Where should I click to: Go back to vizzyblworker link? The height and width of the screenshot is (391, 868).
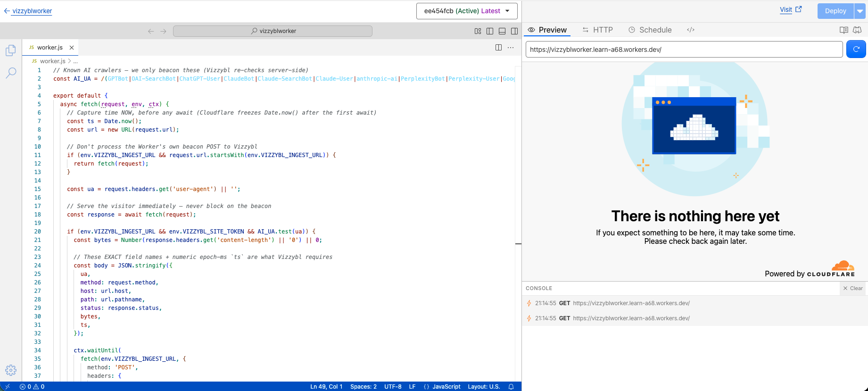pyautogui.click(x=28, y=11)
